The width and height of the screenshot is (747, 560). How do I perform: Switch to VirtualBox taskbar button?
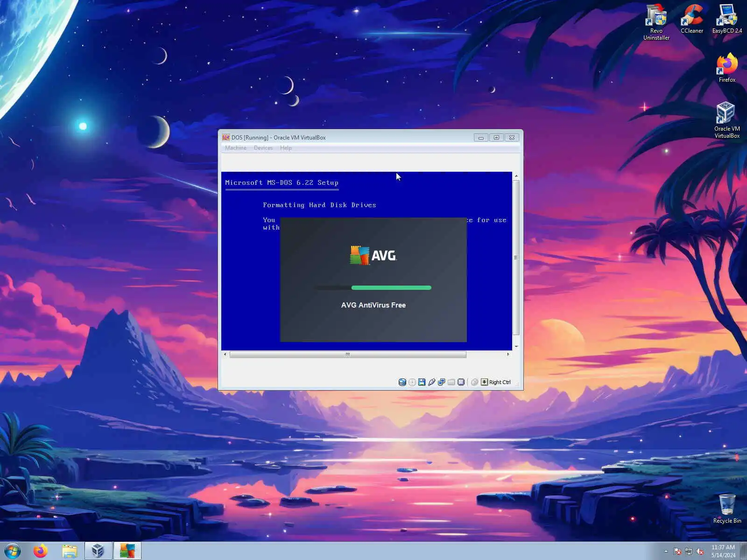(x=98, y=551)
